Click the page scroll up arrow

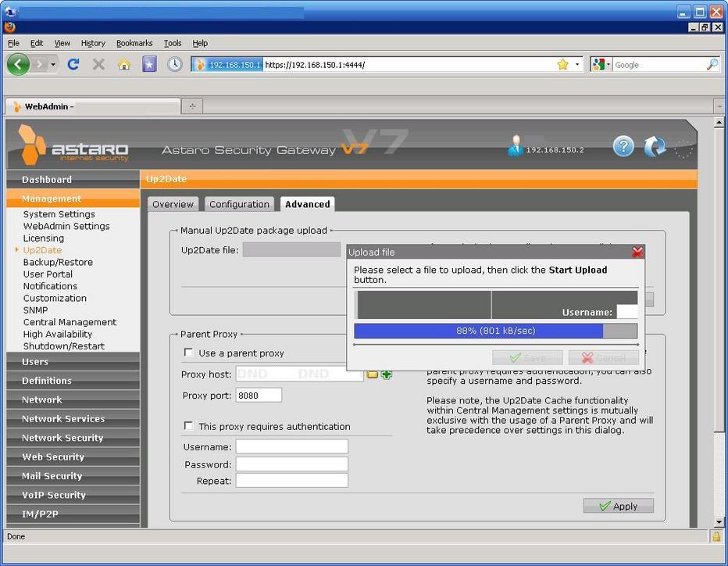click(719, 123)
